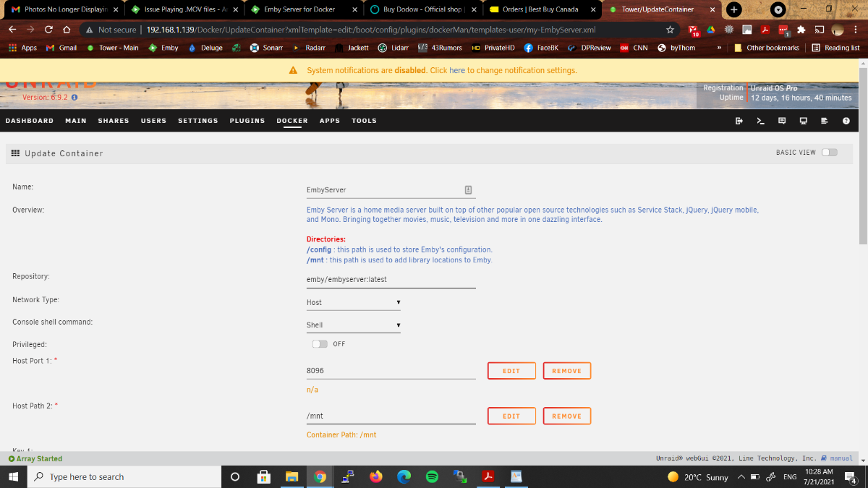Viewport: 868px width, 488px height.
Task: Bookmark this page with the star icon
Action: coord(671,30)
